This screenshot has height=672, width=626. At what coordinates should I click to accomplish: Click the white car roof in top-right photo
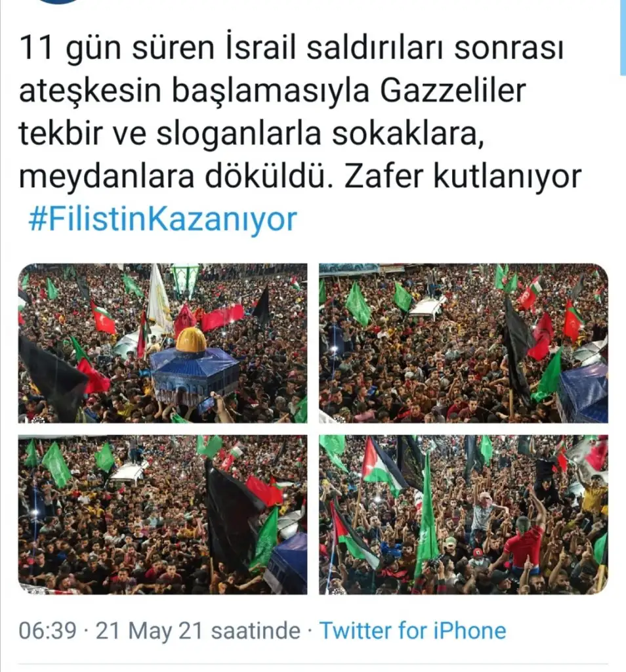[427, 308]
